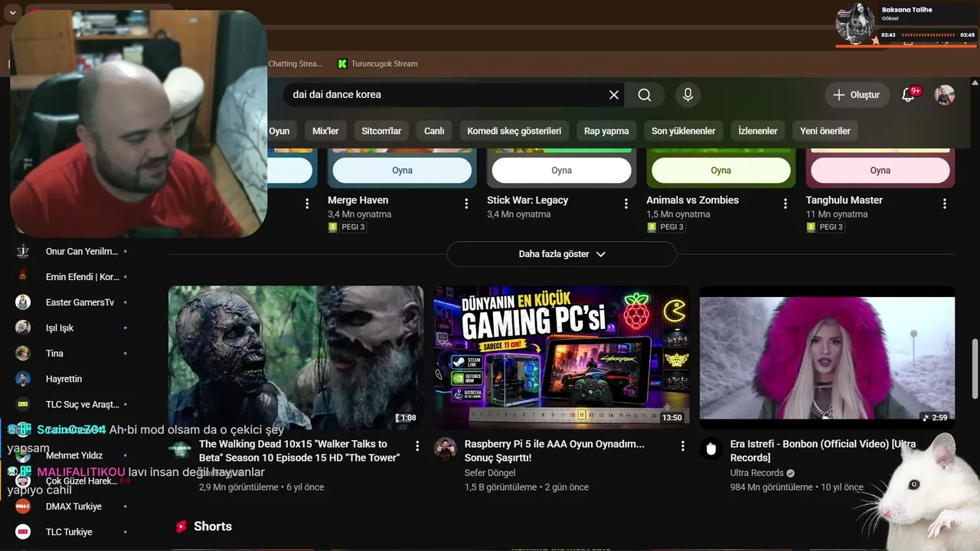The height and width of the screenshot is (551, 980).
Task: Open three-dot menu for Raspberry Pi 5 video
Action: [683, 445]
